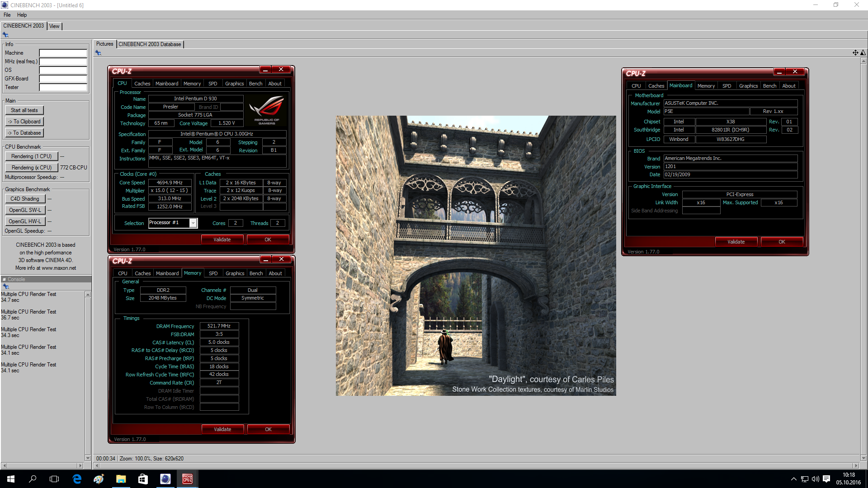868x488 pixels.
Task: Click the MHz (real freq.) input field
Action: click(x=63, y=61)
